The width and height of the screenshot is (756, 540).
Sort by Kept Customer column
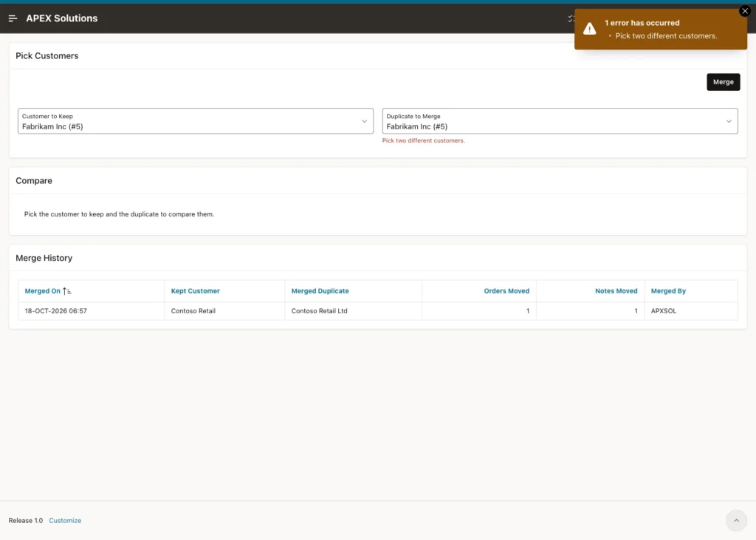[195, 291]
